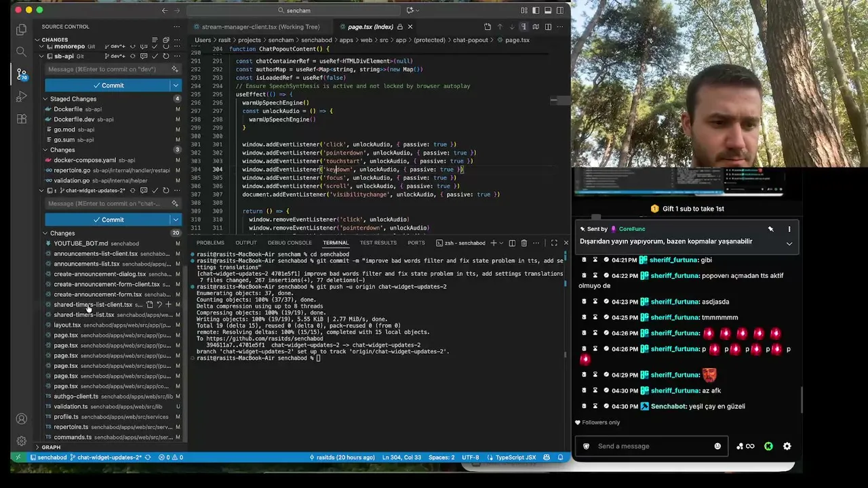Image resolution: width=868 pixels, height=488 pixels.
Task: Click the CoreFunc username in the pinned message
Action: coord(632,229)
